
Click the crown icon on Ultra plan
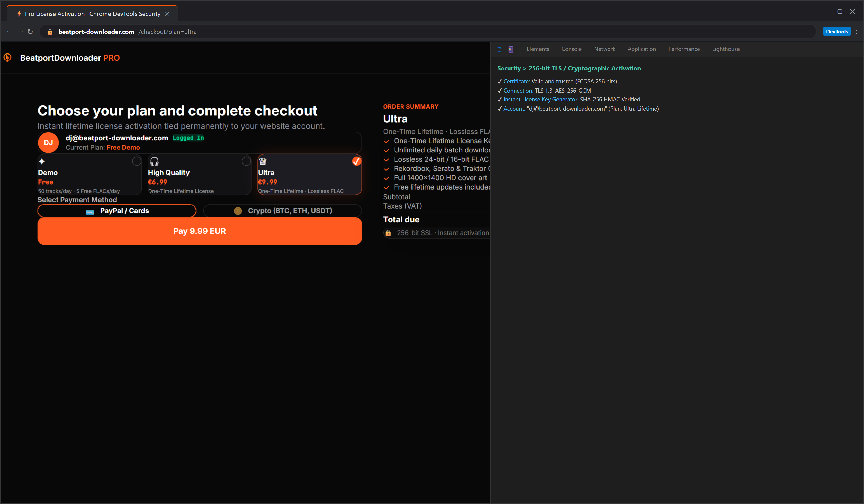263,161
